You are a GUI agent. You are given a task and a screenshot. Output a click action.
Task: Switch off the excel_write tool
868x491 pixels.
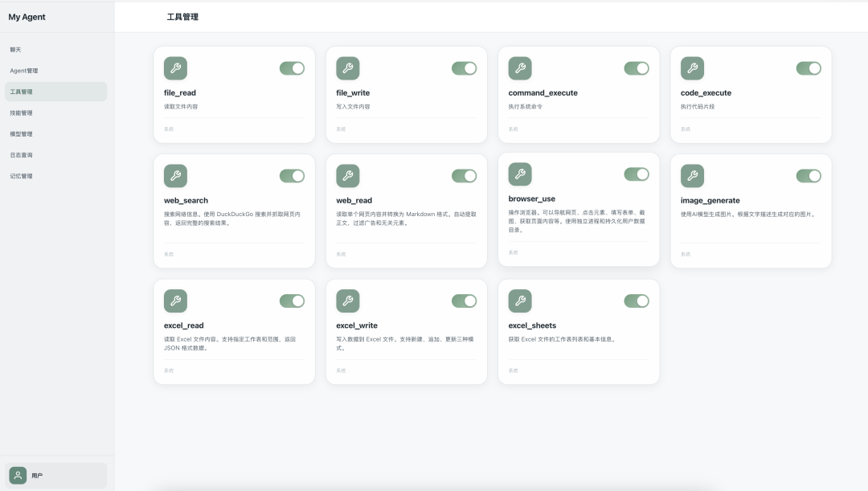tap(464, 301)
